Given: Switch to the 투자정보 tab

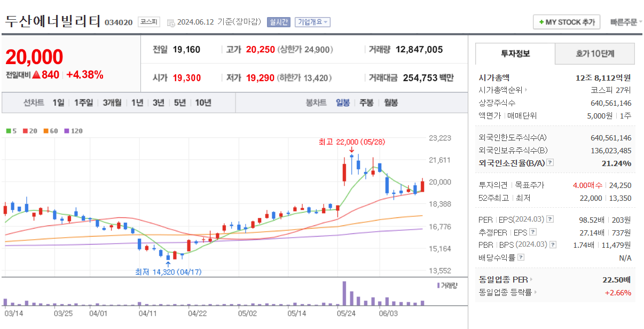Looking at the screenshot, I should [515, 53].
